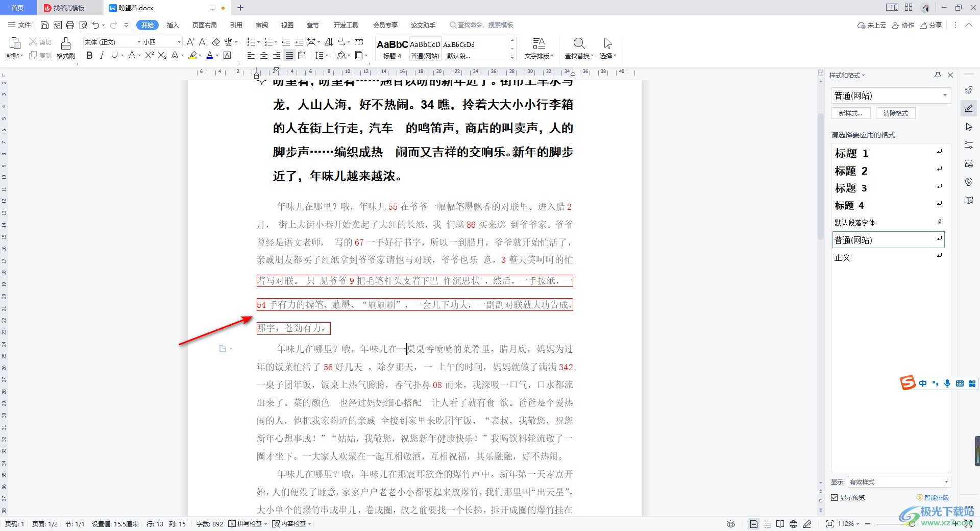Click the Select (选择) cursor tool
980x531 pixels.
coord(607,48)
